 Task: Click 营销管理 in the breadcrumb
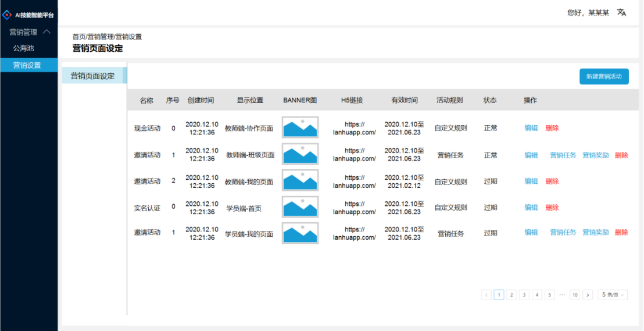pos(100,37)
